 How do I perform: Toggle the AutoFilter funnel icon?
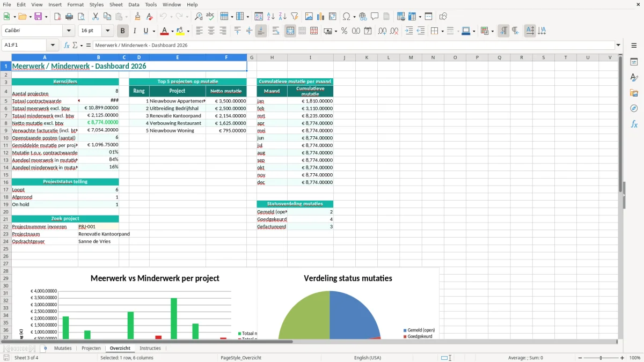pos(295,17)
